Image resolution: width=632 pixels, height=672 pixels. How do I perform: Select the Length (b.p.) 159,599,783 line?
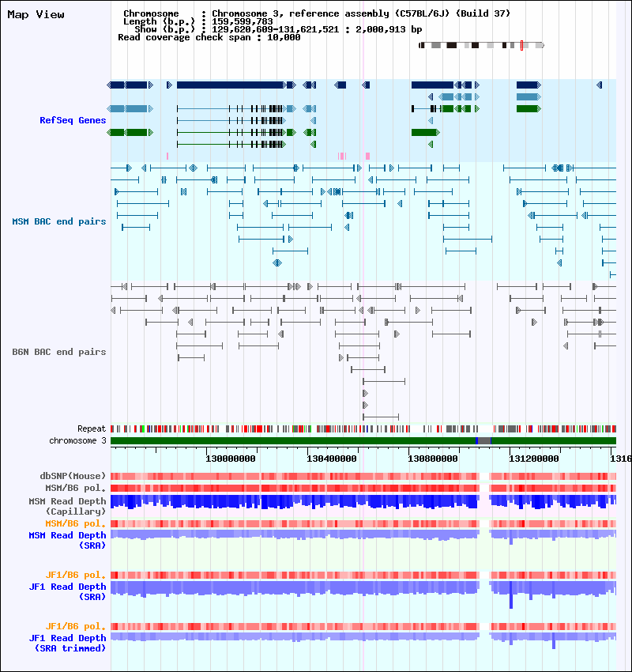tap(197, 21)
